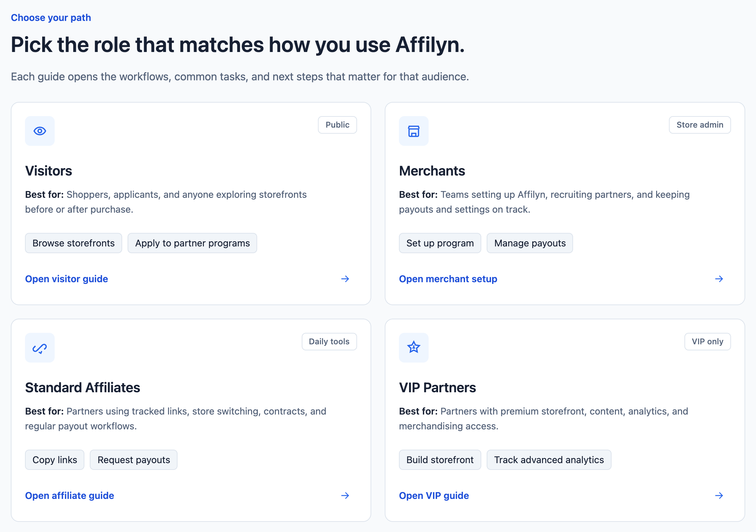The width and height of the screenshot is (756, 532).
Task: Click the arrow next to Open VIP guide
Action: pyautogui.click(x=719, y=496)
